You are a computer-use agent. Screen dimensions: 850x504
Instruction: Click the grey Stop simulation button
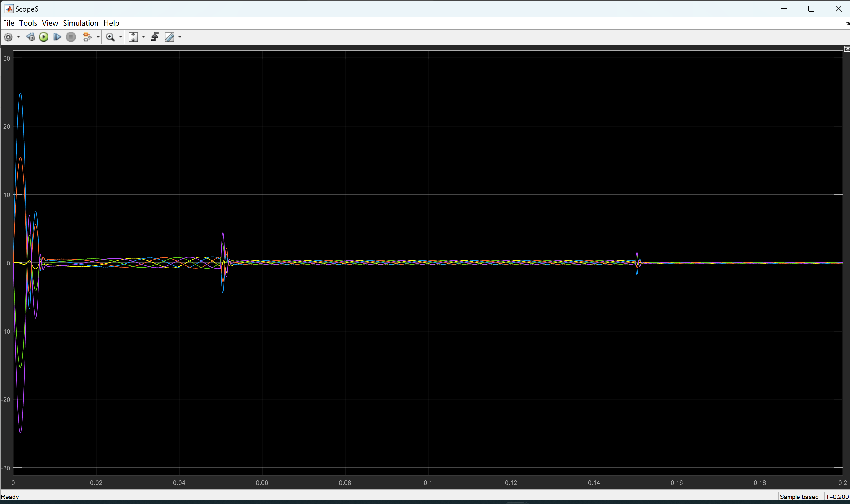(71, 37)
